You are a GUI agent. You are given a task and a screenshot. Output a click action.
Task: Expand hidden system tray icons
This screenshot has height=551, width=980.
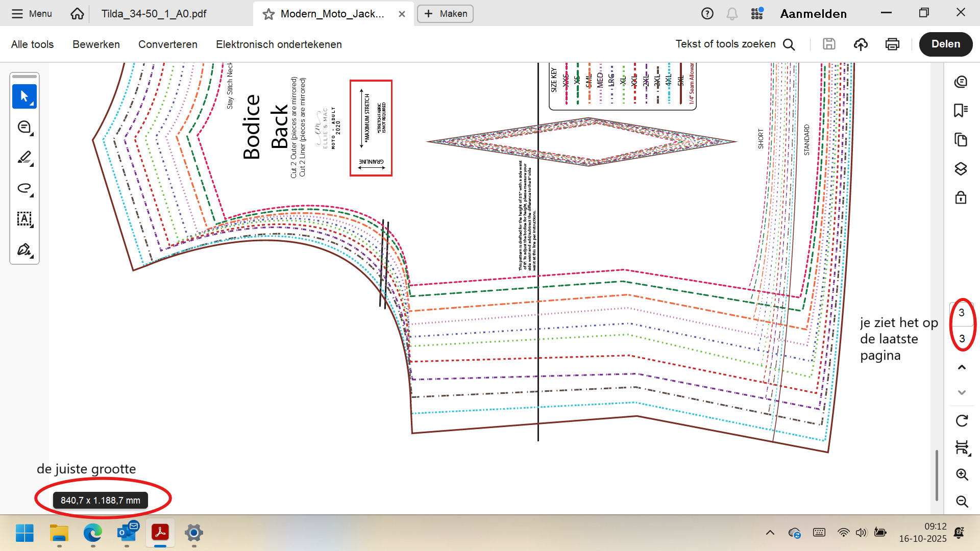click(x=770, y=533)
